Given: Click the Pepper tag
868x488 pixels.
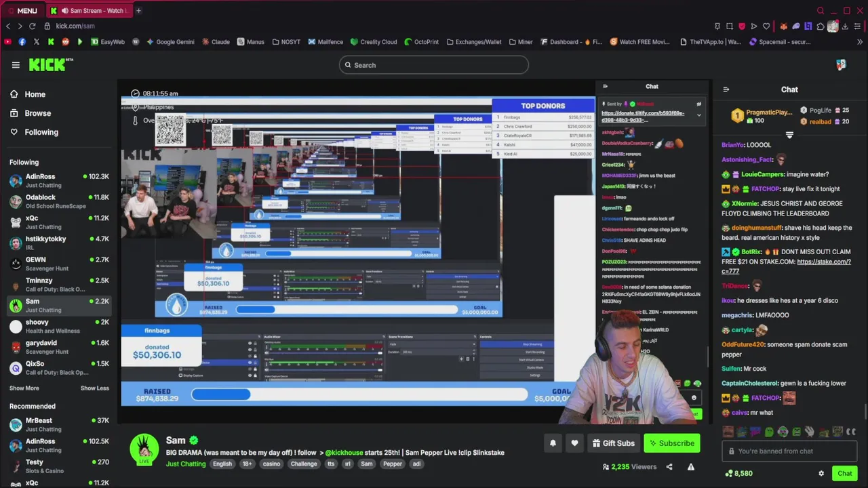Looking at the screenshot, I should 393,464.
